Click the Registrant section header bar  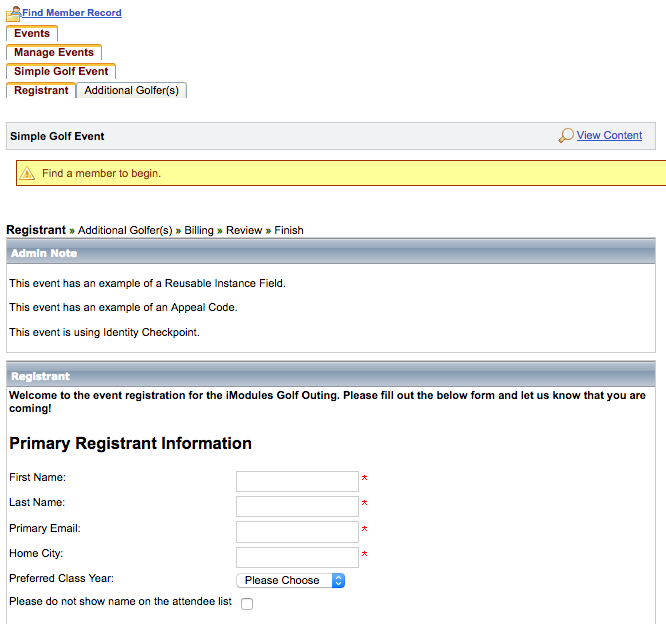(x=330, y=376)
